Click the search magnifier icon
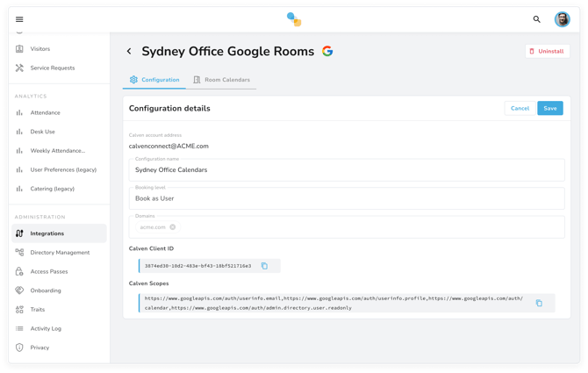588x373 pixels. coord(536,19)
